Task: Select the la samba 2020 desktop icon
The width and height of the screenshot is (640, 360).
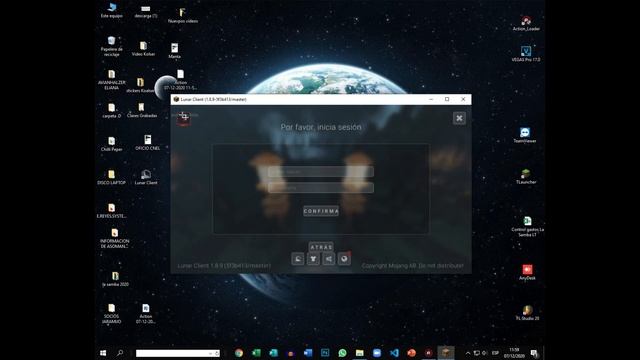Action: coord(115,279)
